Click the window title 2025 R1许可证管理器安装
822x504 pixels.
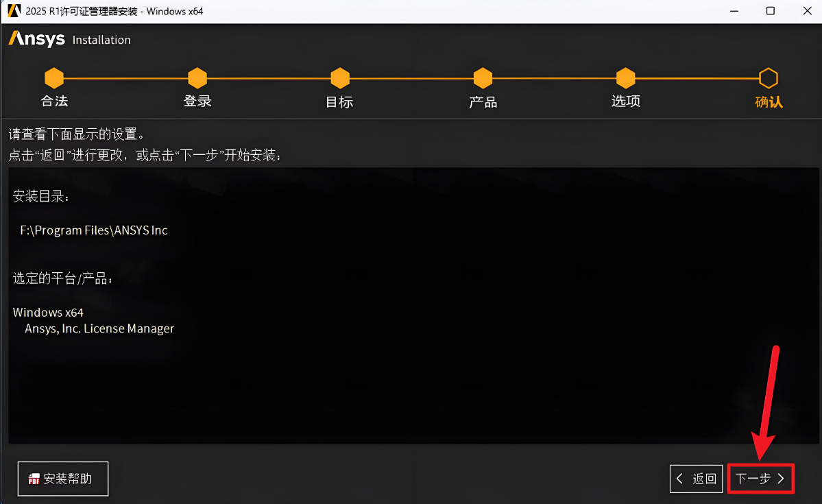(114, 11)
